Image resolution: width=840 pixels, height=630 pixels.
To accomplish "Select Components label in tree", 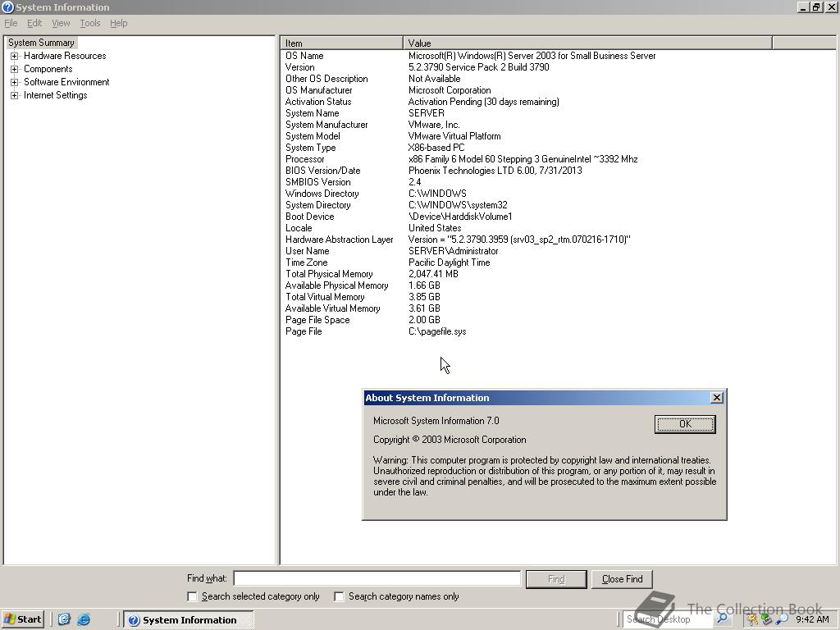I will (48, 69).
